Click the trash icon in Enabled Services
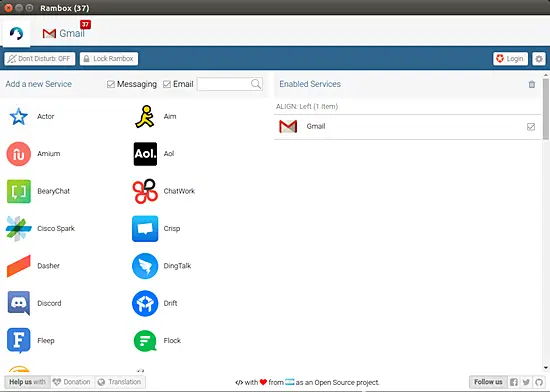The height and width of the screenshot is (392, 550). [x=532, y=84]
